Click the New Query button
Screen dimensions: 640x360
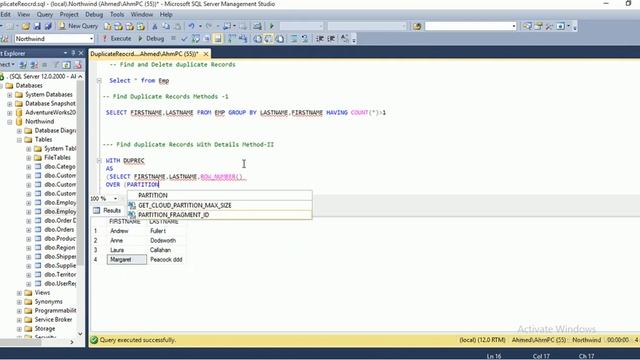(78, 26)
